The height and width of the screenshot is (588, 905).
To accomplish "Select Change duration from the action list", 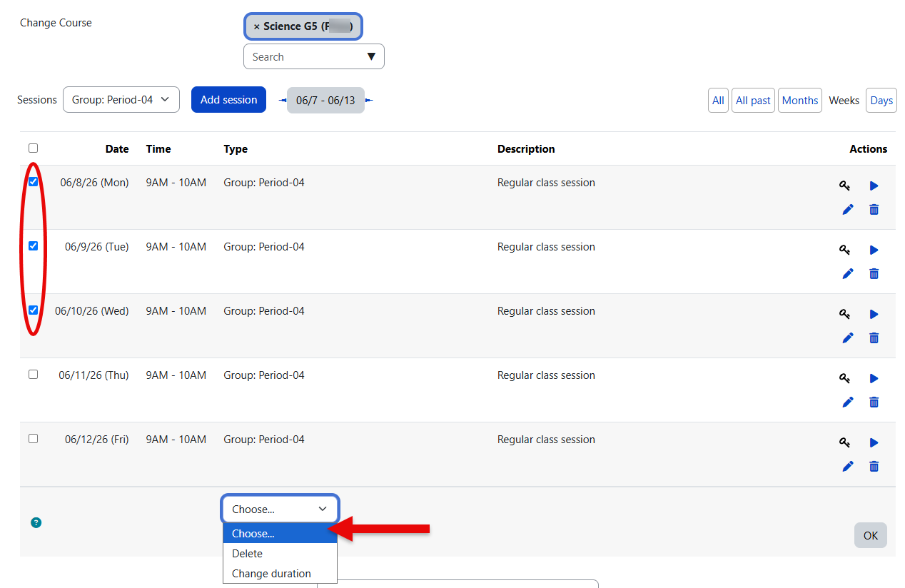I will (280, 573).
